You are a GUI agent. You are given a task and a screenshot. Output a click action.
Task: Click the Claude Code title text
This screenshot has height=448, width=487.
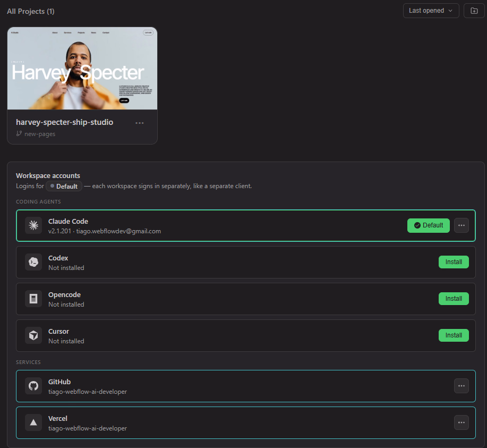click(68, 222)
